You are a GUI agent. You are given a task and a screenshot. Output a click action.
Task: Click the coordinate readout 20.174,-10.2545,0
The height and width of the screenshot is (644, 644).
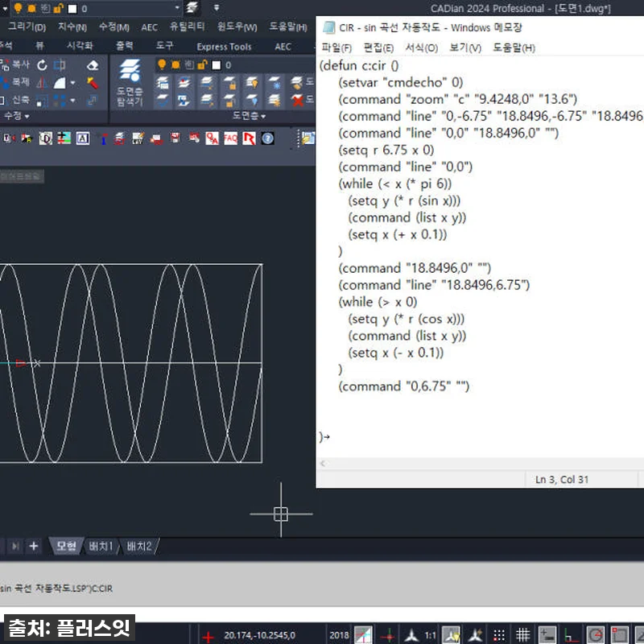259,635
